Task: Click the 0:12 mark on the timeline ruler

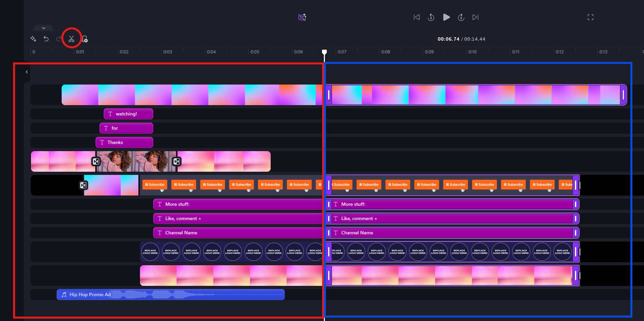Action: pyautogui.click(x=560, y=52)
